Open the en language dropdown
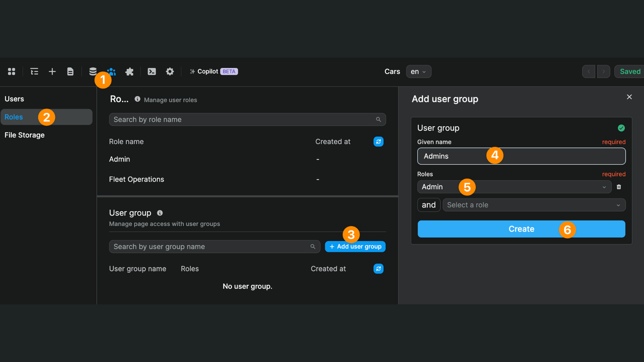 (418, 71)
